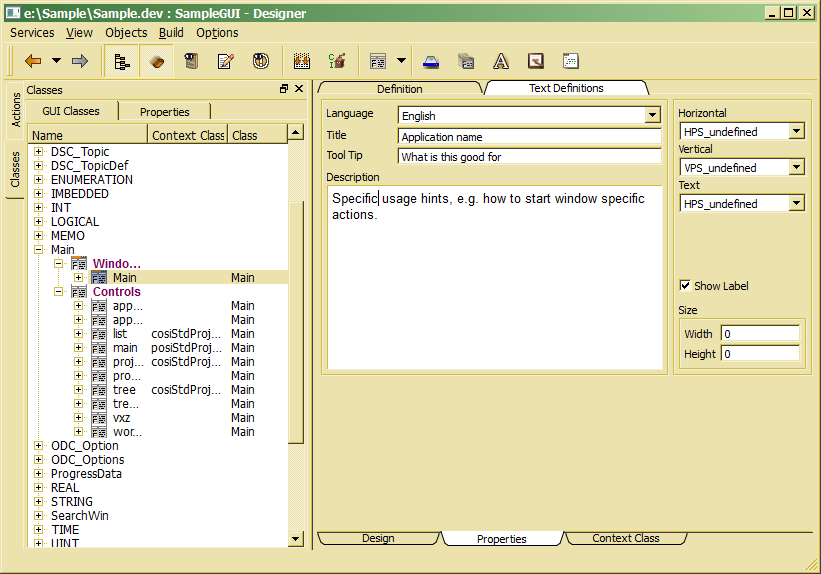Click the tree scrollbar down arrow
The width and height of the screenshot is (821, 574).
[x=295, y=539]
